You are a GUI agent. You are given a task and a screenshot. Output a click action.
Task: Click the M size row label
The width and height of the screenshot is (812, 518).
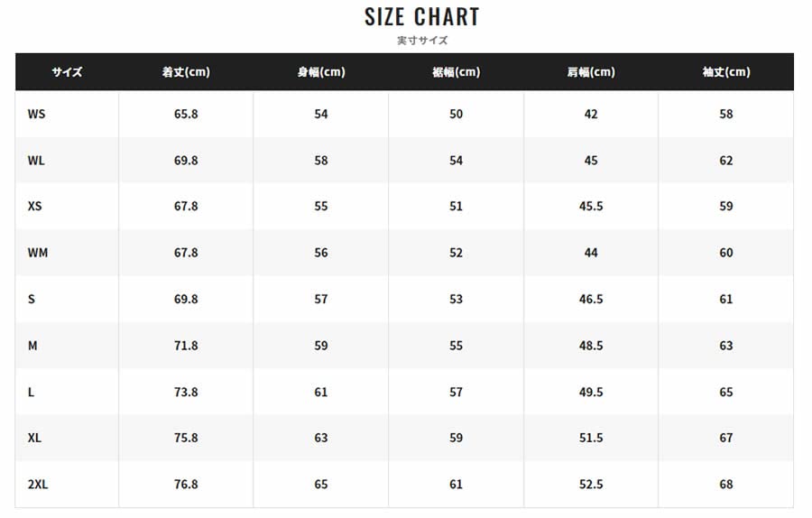[32, 346]
